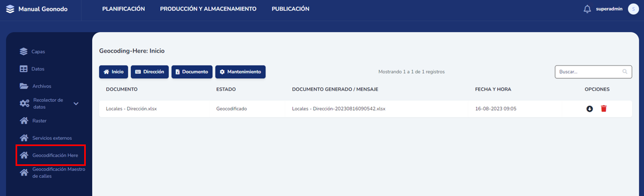644x196 pixels.
Task: Click the Inicio button
Action: coord(114,72)
